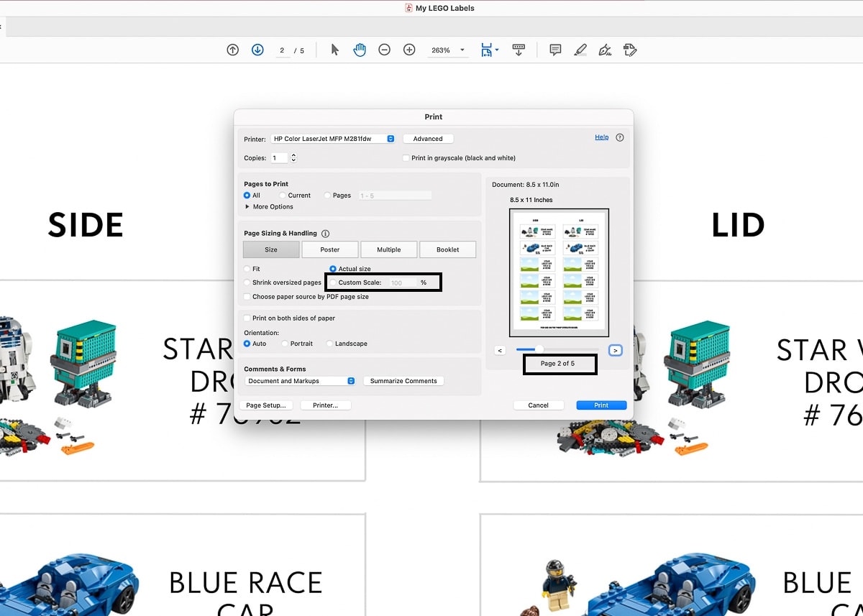
Task: Enable Print in grayscale checkbox
Action: pos(406,158)
